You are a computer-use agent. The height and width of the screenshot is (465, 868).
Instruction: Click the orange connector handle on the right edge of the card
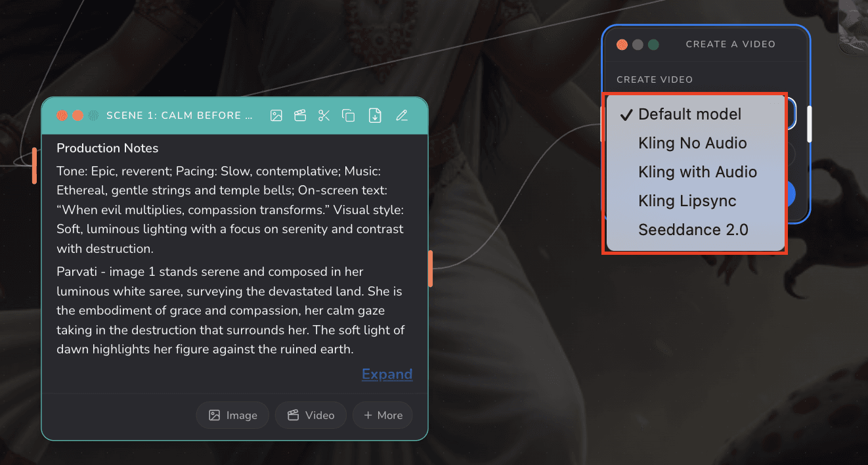(431, 269)
